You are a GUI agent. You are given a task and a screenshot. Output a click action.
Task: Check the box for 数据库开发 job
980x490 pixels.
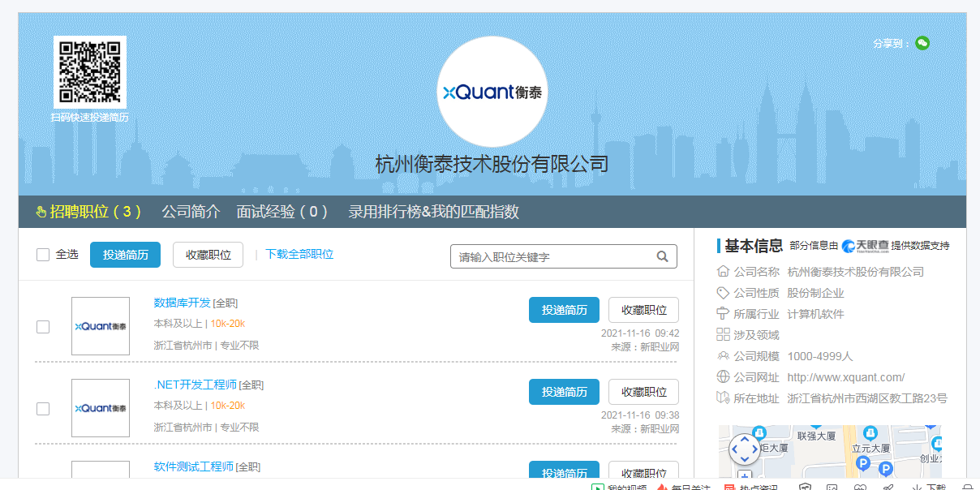(43, 327)
